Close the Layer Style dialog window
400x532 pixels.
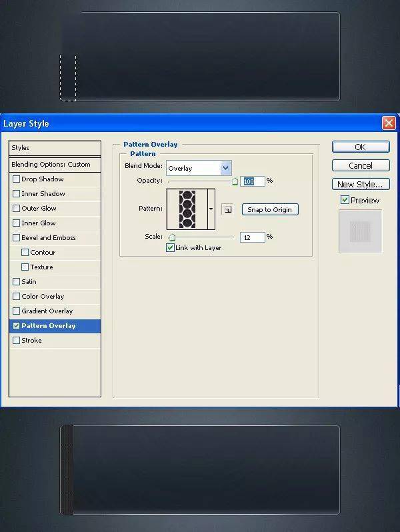point(389,123)
